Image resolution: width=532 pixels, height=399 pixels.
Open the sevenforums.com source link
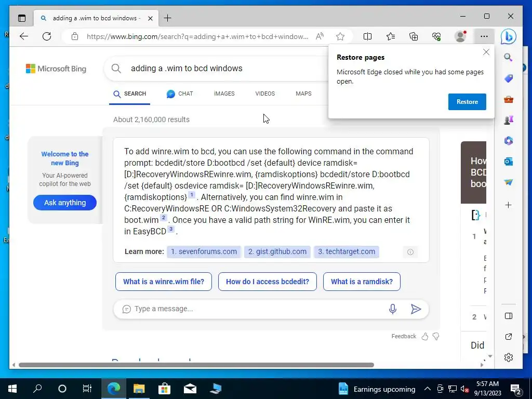(204, 252)
